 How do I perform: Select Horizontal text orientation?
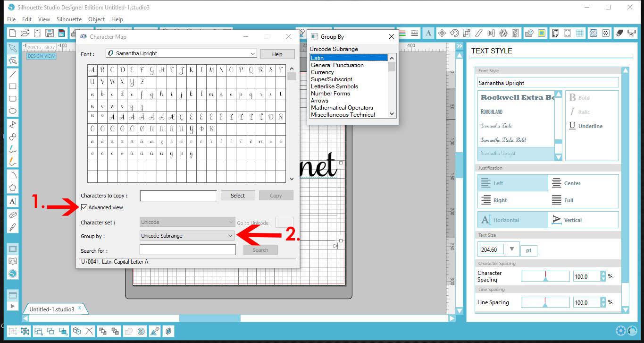pyautogui.click(x=513, y=220)
